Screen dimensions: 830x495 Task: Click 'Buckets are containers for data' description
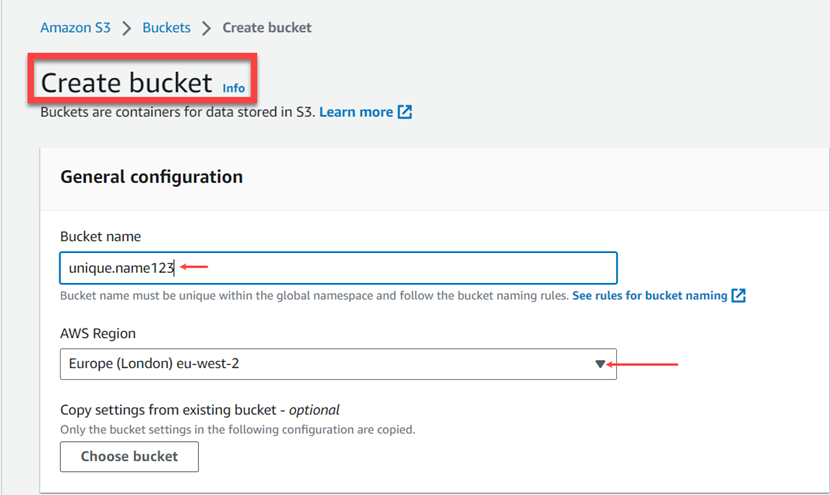[x=178, y=112]
